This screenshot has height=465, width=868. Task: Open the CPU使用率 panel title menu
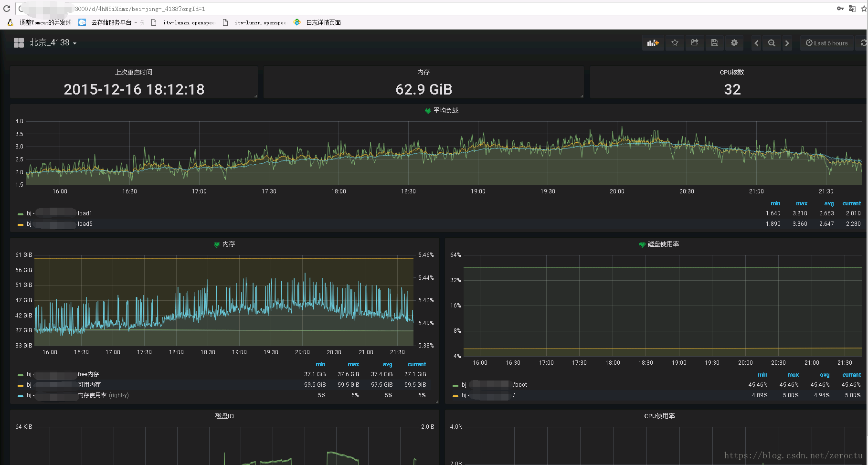(x=659, y=416)
